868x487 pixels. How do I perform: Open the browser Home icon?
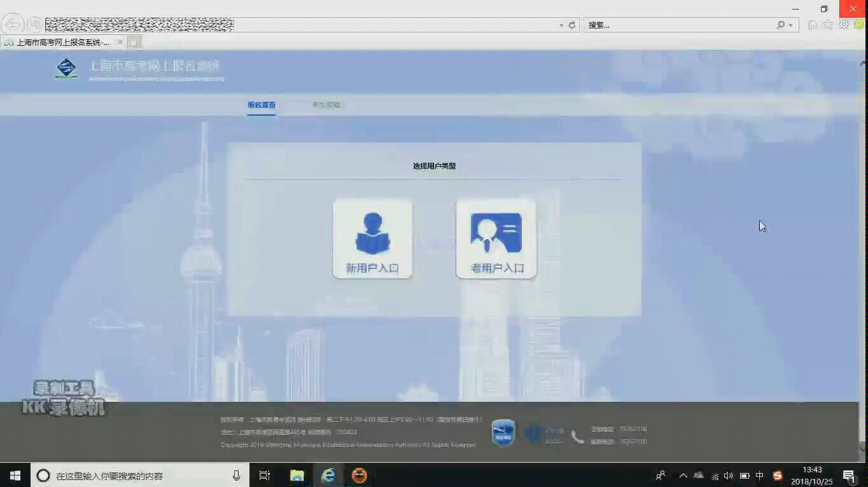coord(813,25)
